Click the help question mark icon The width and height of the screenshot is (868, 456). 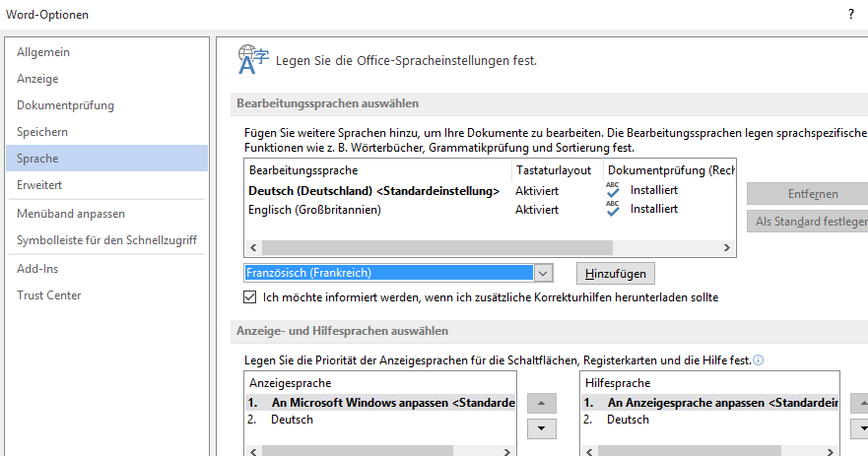(x=851, y=15)
